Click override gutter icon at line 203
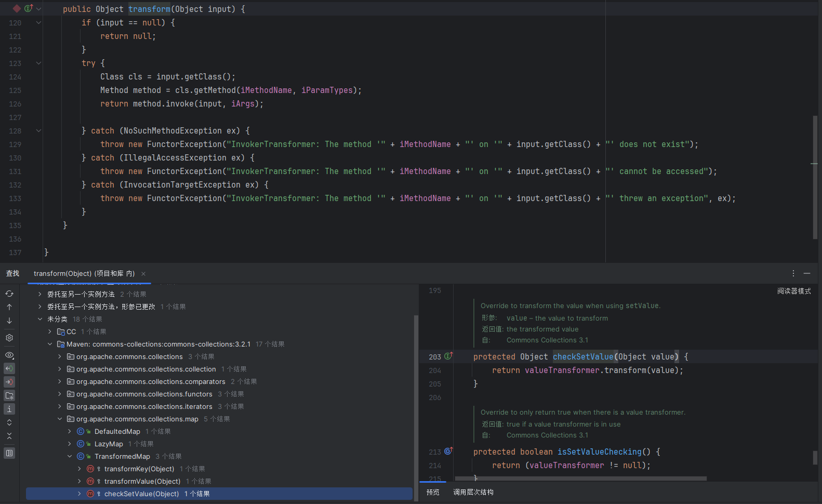This screenshot has height=504, width=822. click(448, 356)
